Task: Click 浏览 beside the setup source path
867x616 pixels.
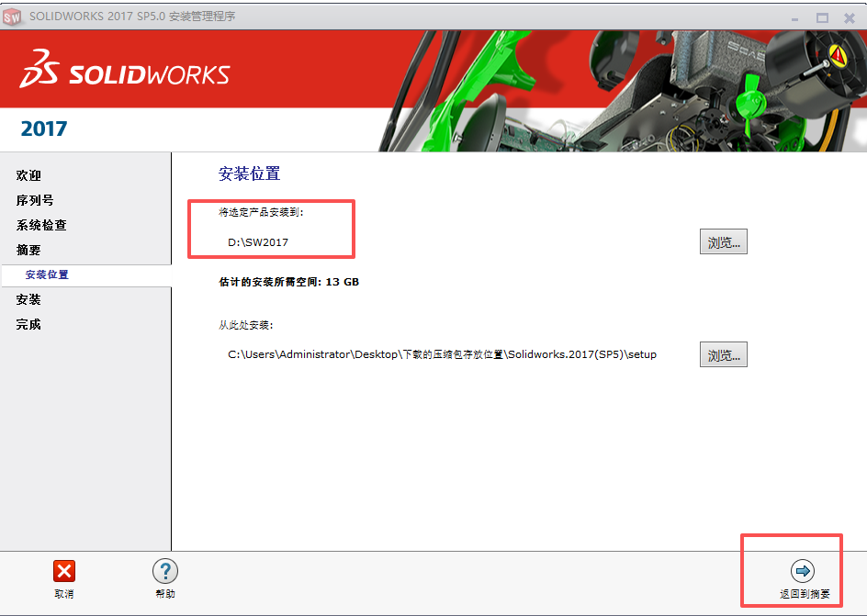Action: pyautogui.click(x=723, y=353)
